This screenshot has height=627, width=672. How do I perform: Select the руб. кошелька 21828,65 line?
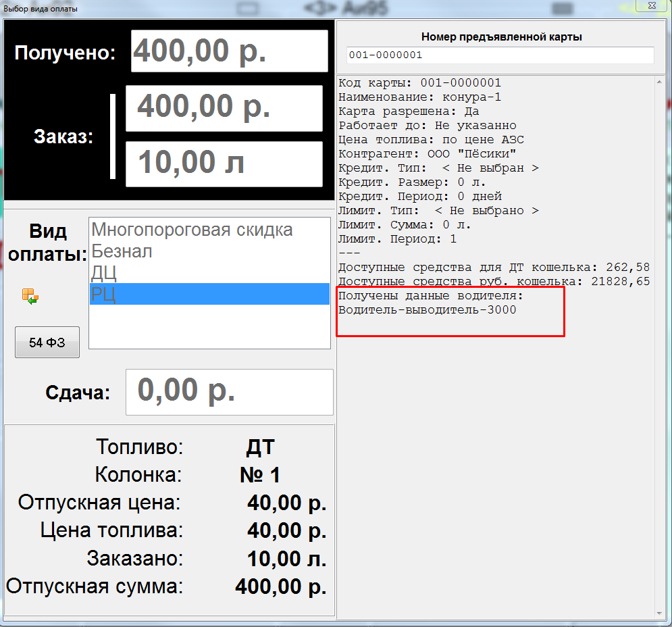[494, 281]
